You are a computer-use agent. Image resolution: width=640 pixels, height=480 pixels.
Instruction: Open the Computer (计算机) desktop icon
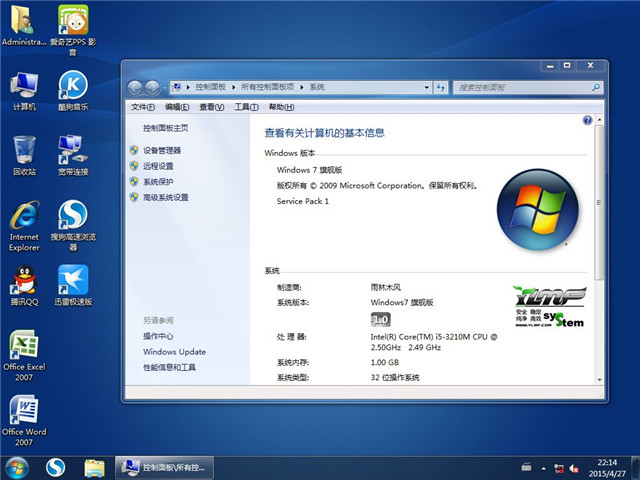click(x=24, y=91)
